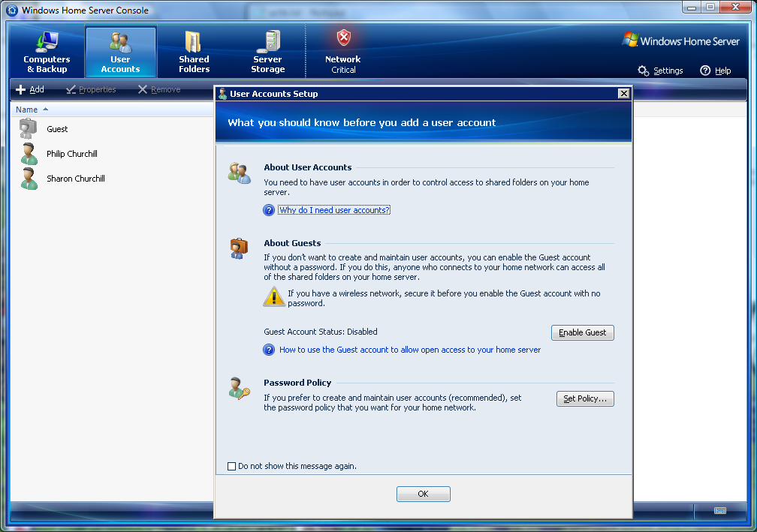Select the Guest row text

(57, 129)
